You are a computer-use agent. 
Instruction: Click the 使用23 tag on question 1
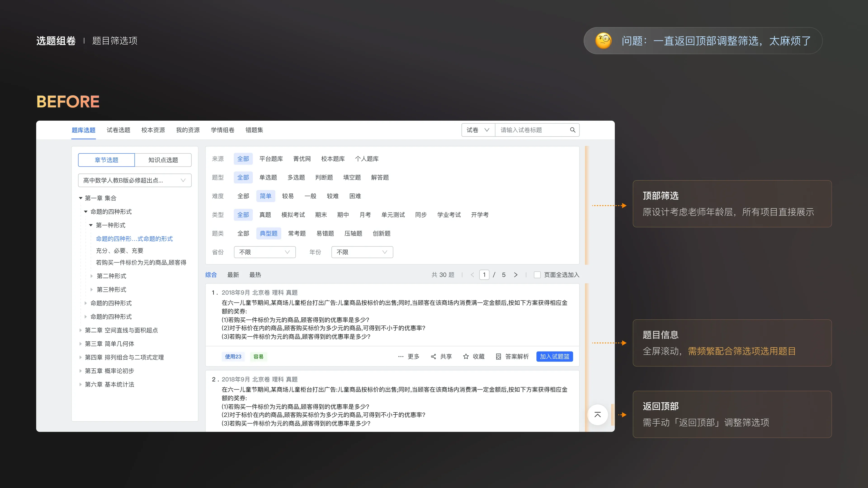click(x=233, y=357)
